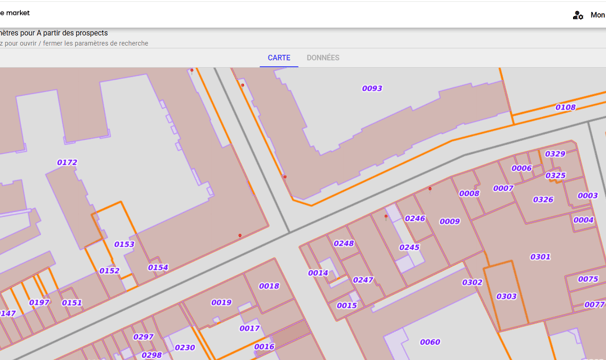
Task: Select parcel 0060 on the map
Action: [430, 342]
